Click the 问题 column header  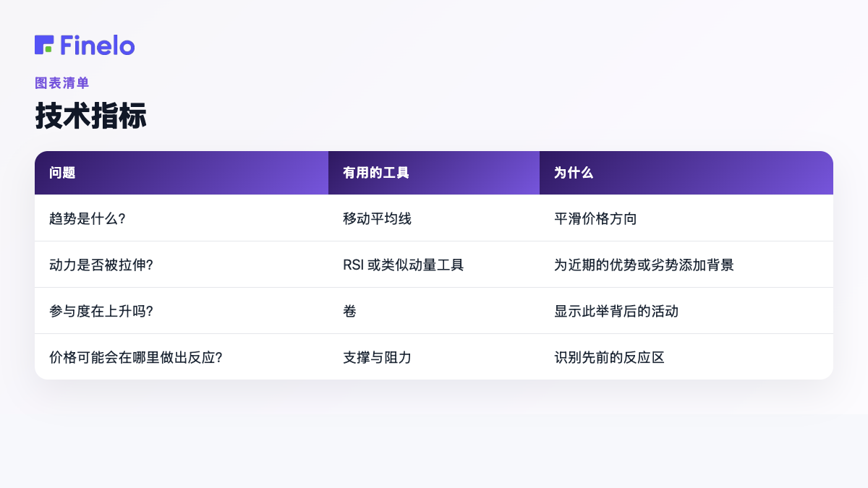(182, 173)
